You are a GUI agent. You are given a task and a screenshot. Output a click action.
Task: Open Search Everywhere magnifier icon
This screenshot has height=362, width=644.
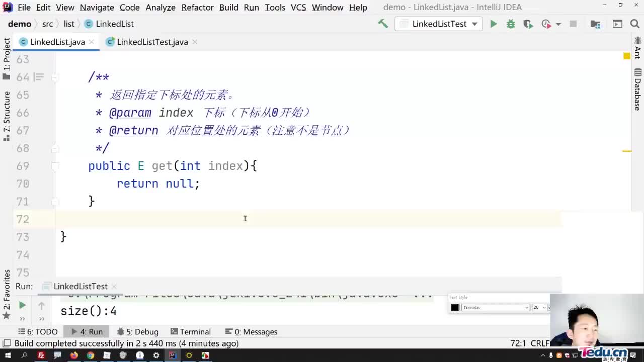(634, 24)
